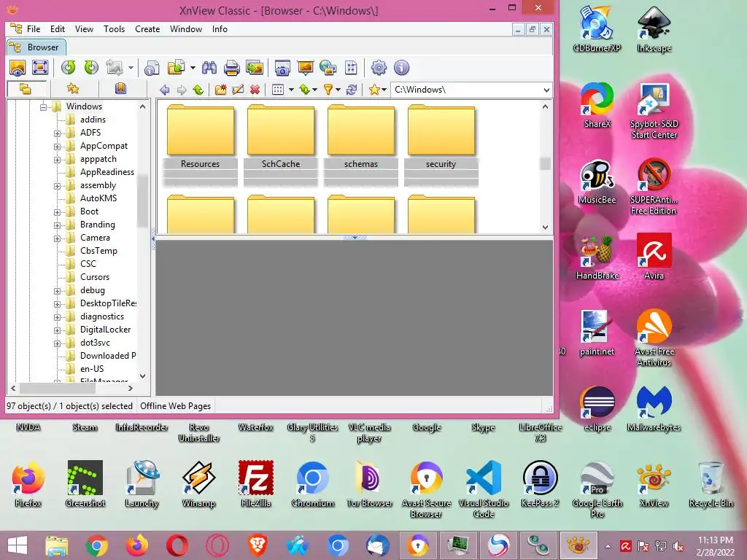747x560 pixels.
Task: Open the Info menu
Action: [220, 29]
